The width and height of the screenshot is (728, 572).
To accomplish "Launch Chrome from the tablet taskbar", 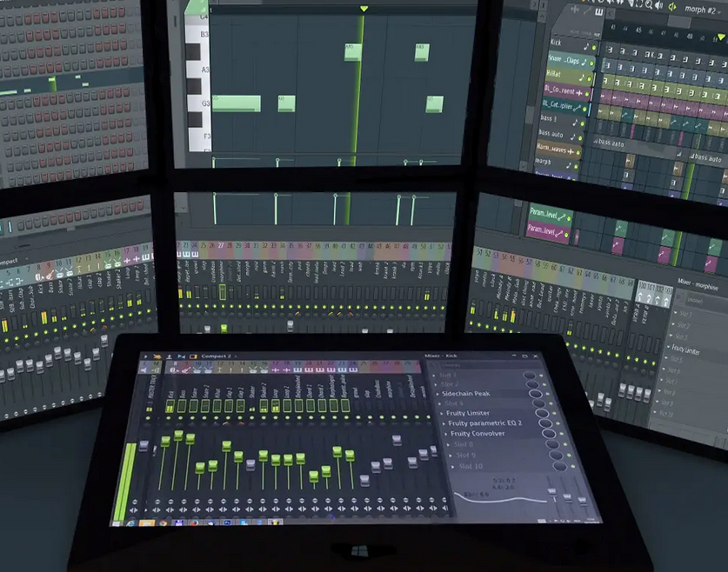I will (163, 522).
